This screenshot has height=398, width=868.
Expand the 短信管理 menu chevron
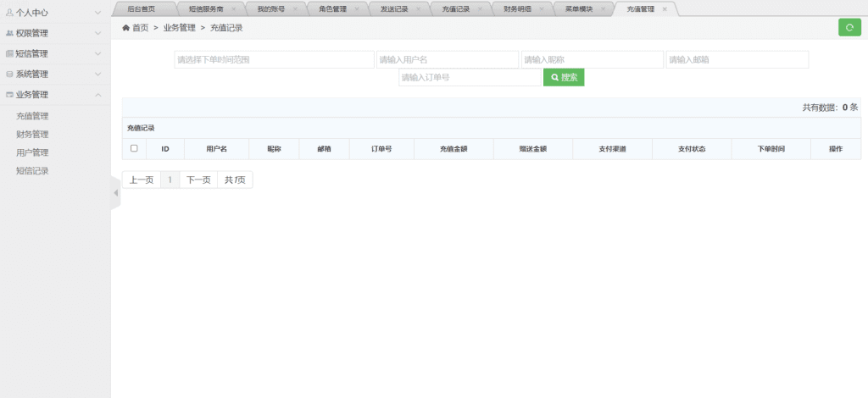[97, 53]
